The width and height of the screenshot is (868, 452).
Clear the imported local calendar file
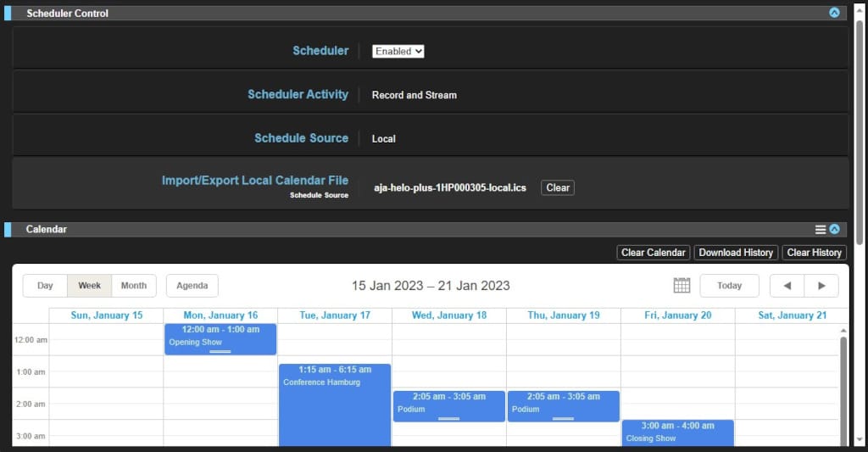558,187
